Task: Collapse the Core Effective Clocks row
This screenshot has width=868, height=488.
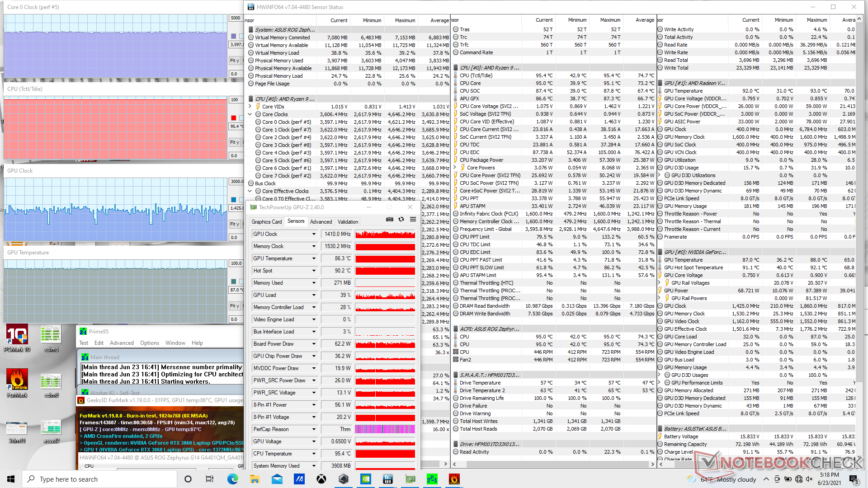Action: pyautogui.click(x=250, y=191)
